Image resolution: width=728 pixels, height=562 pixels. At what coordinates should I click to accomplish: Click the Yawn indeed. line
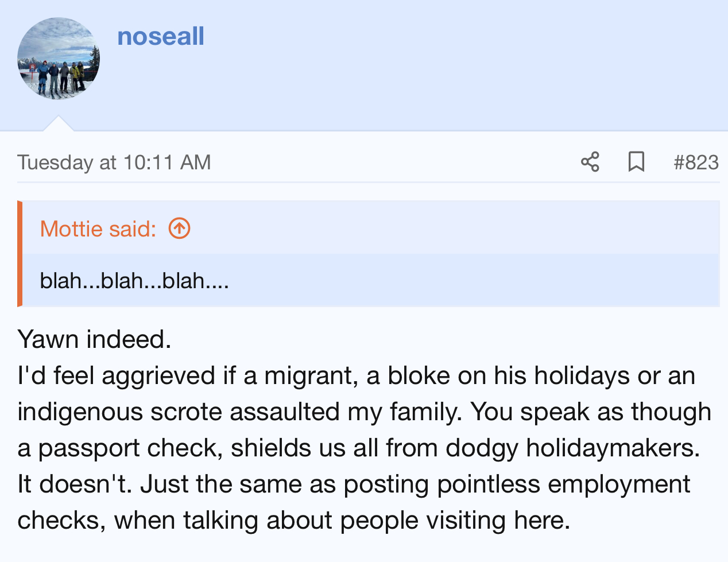coord(94,339)
